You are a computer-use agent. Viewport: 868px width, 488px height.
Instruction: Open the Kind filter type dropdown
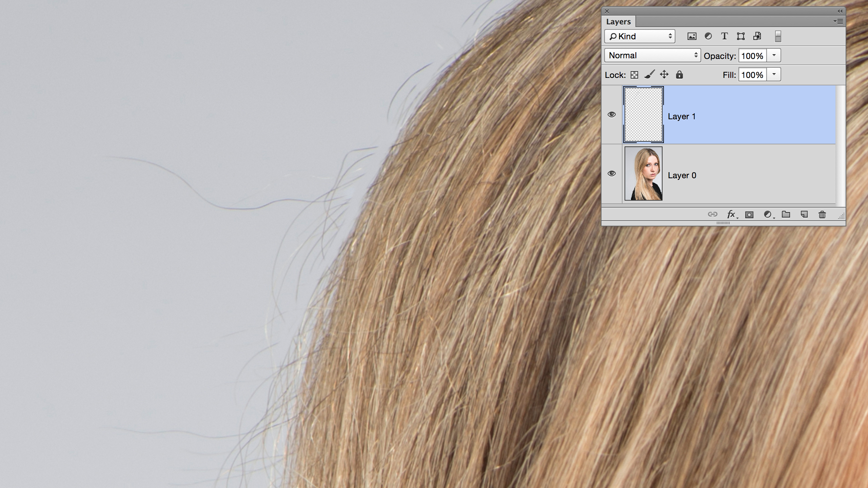click(639, 36)
